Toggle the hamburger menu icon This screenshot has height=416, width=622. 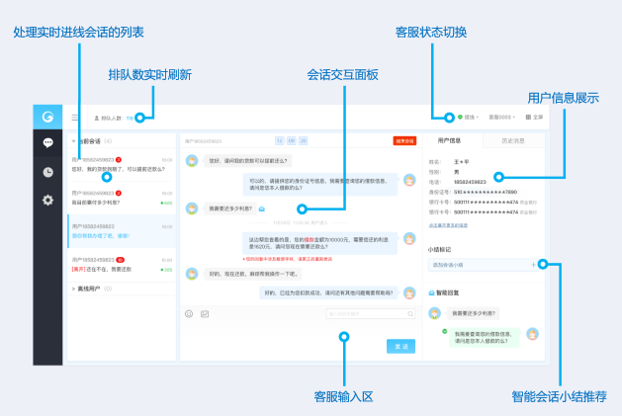pyautogui.click(x=74, y=117)
